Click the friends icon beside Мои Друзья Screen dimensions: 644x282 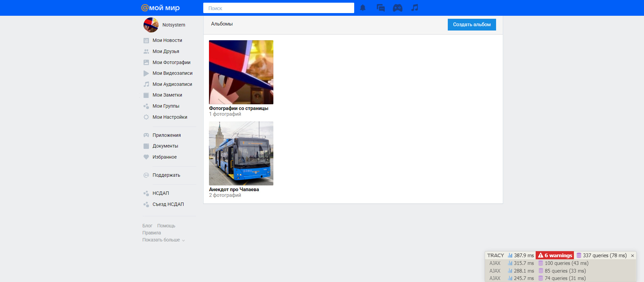pyautogui.click(x=146, y=52)
